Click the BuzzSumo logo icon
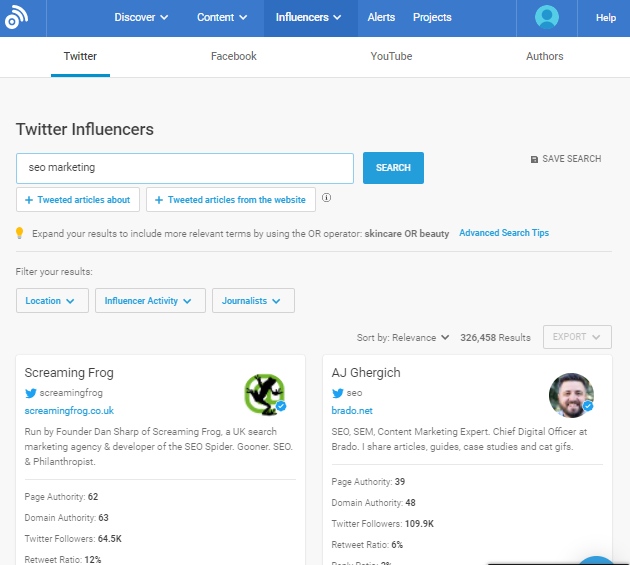The width and height of the screenshot is (630, 565). (x=16, y=17)
